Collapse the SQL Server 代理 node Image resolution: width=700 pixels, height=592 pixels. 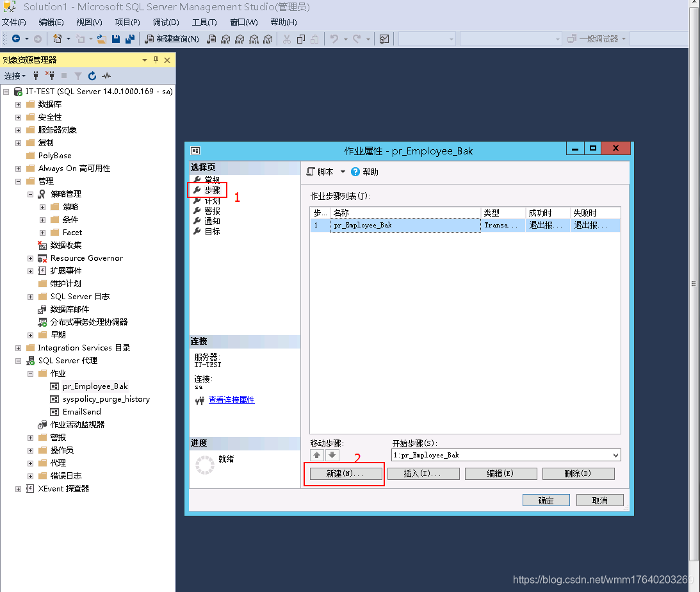19,360
